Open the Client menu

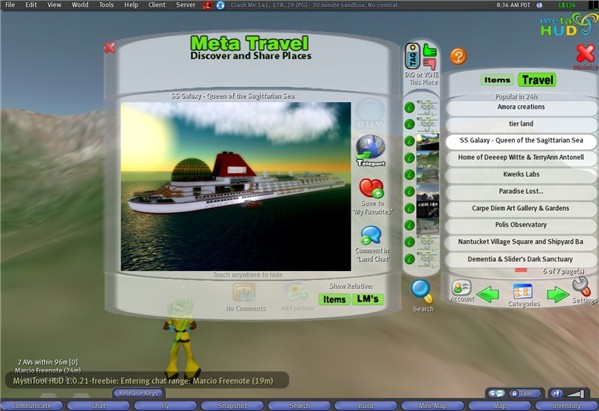click(157, 5)
